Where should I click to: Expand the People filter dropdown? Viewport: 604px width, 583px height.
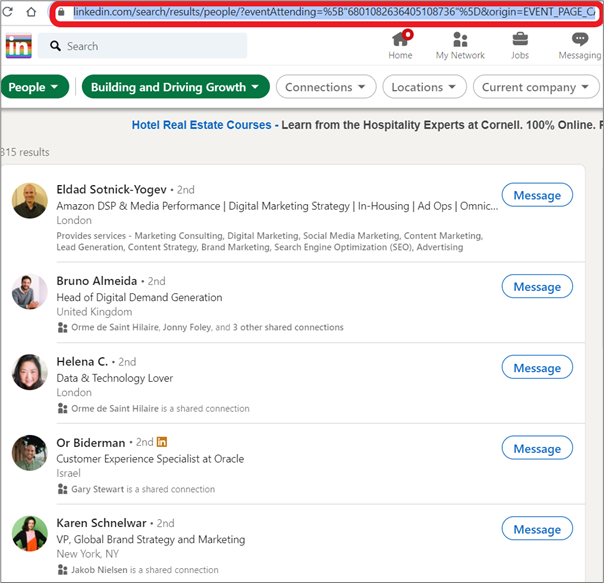(x=35, y=87)
